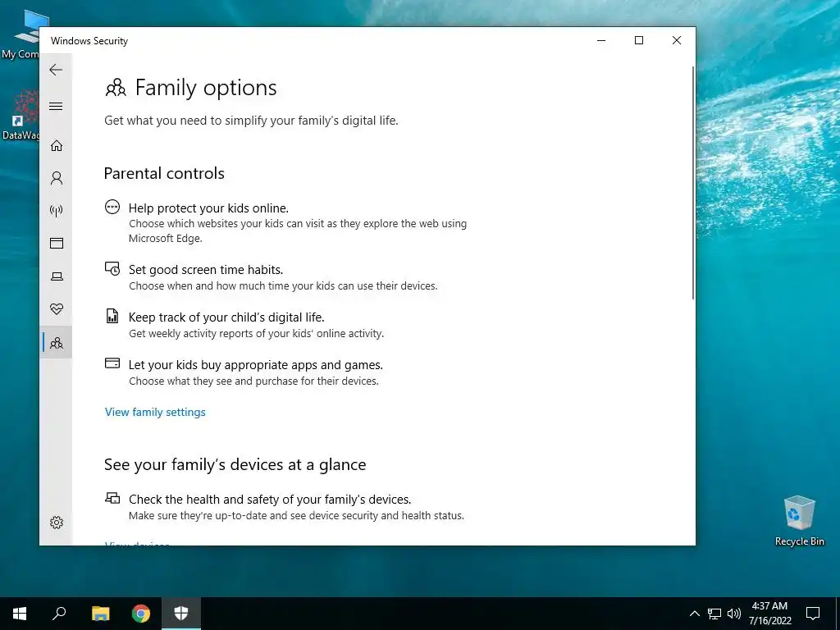Click the Windows Security title text
The width and height of the screenshot is (840, 630).
(x=89, y=41)
